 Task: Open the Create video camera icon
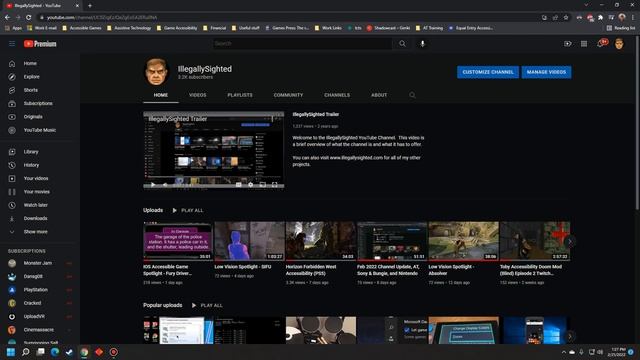pyautogui.click(x=568, y=44)
